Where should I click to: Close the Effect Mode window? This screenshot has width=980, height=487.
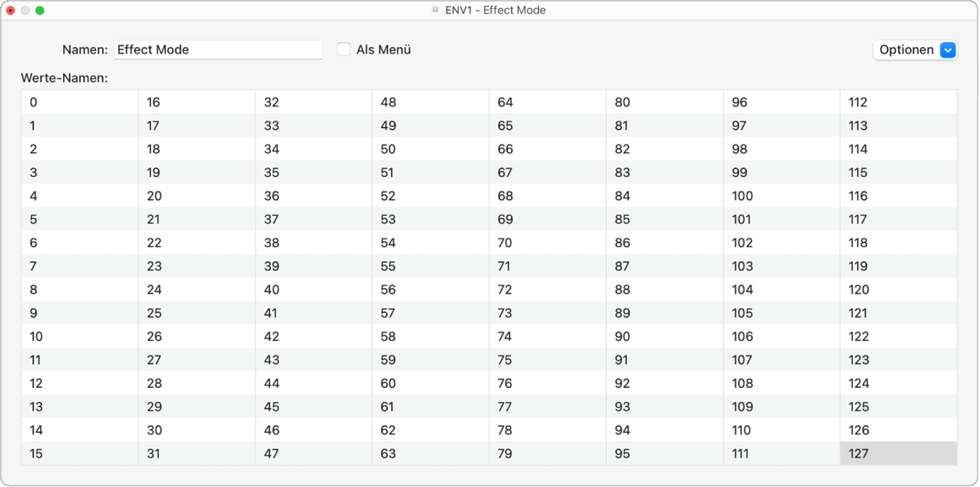point(11,11)
